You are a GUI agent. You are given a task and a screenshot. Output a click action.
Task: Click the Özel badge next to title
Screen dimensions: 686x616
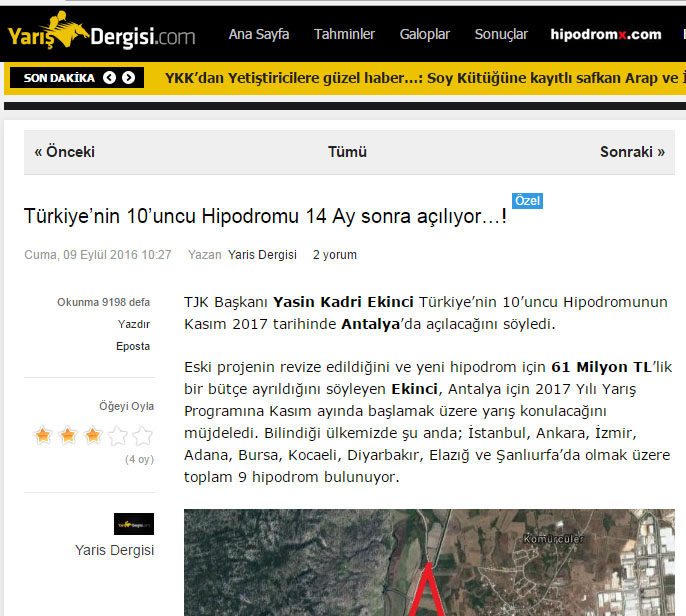coord(528,201)
